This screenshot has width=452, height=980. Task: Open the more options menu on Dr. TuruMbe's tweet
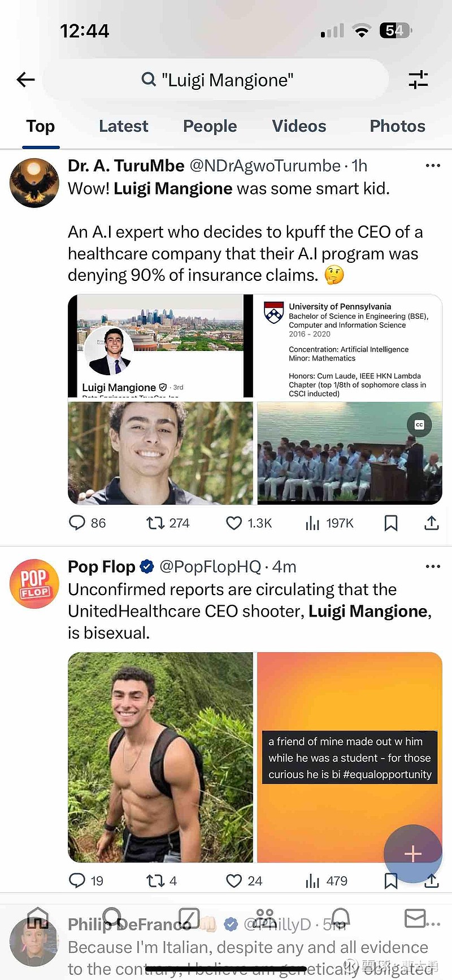433,165
